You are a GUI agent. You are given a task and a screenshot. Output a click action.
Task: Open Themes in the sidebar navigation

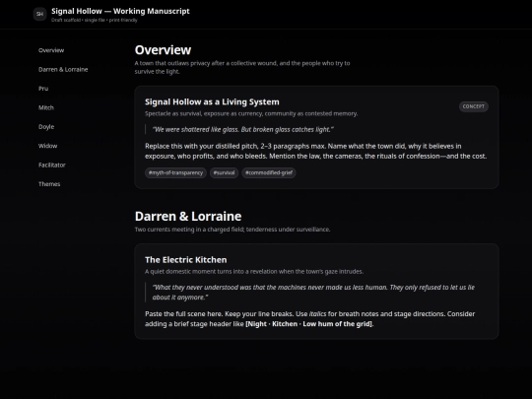click(49, 184)
